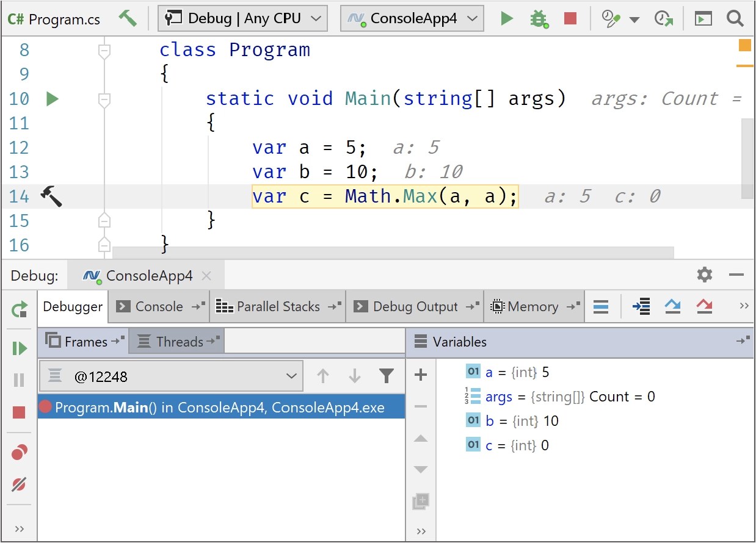Mute all breakpoints

[18, 483]
